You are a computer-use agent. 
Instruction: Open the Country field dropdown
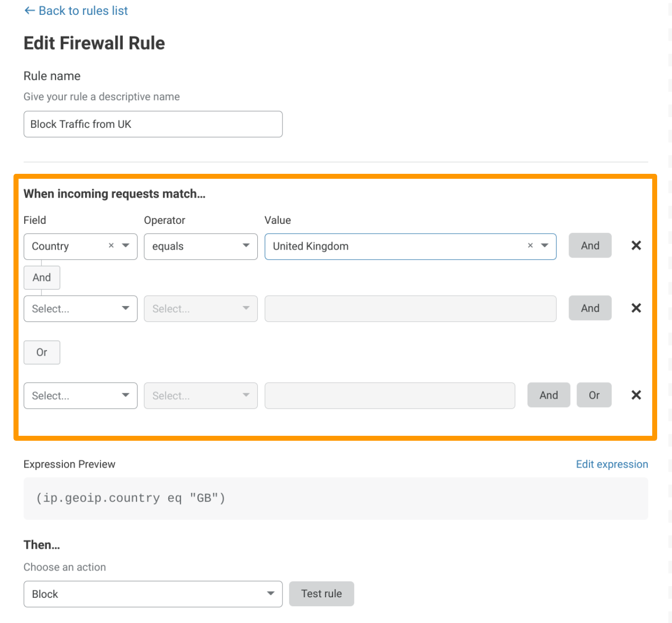click(126, 246)
